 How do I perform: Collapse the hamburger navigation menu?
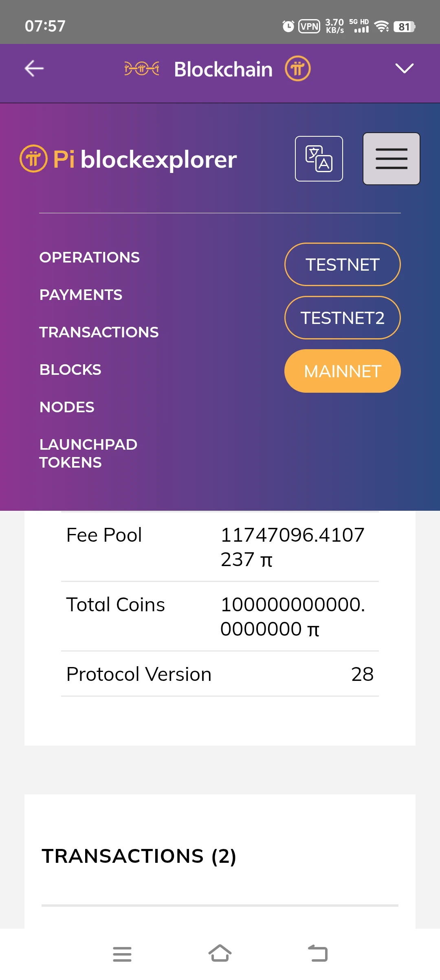(x=392, y=159)
